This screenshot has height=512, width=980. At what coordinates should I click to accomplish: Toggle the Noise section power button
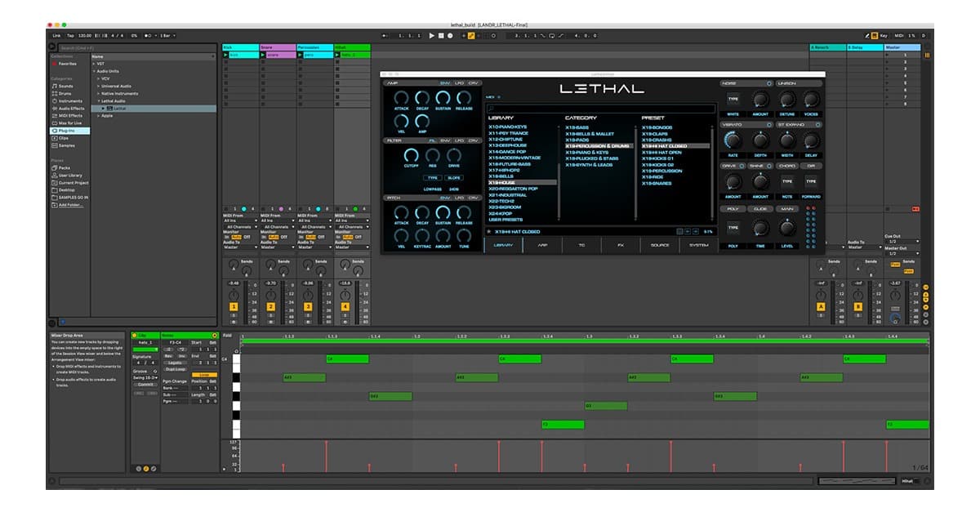point(768,83)
